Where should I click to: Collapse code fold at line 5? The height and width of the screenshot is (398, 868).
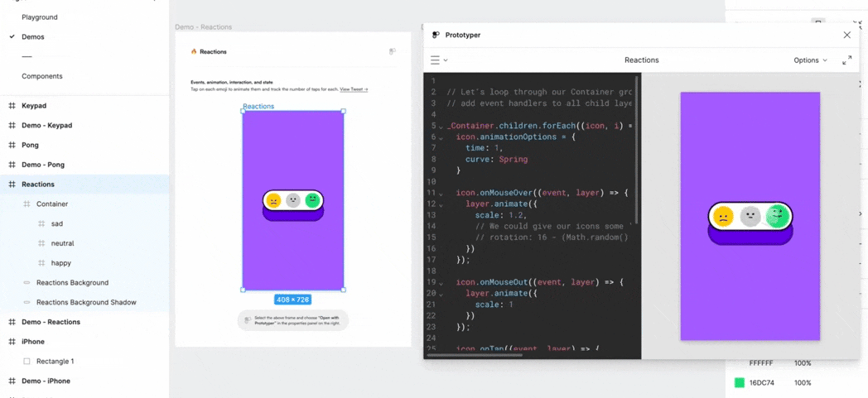pos(441,127)
